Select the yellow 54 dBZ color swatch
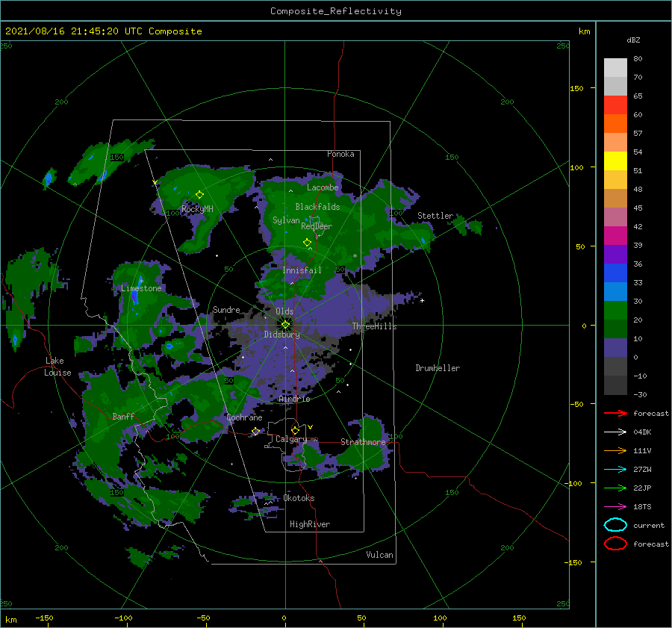The height and width of the screenshot is (628, 672). click(615, 161)
